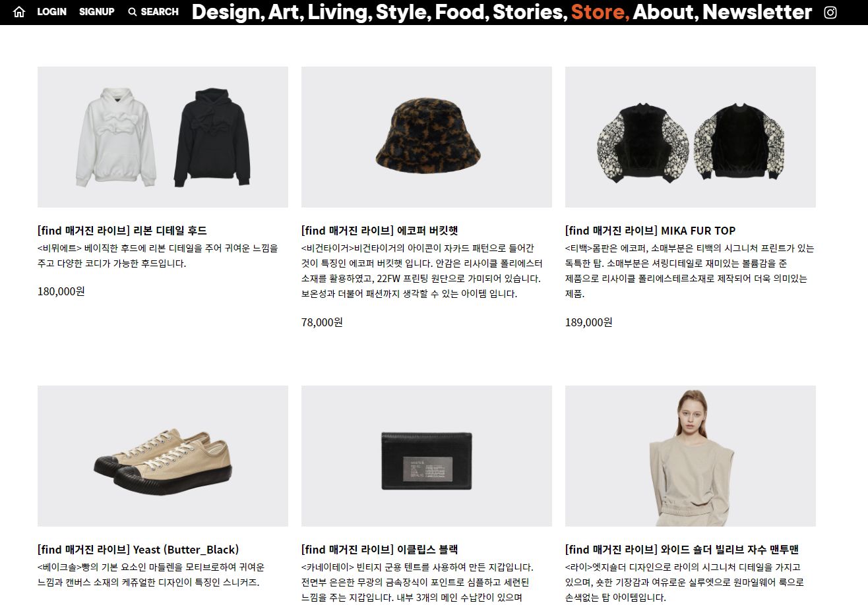View the beige wide shoulder sweatshirt thumbnail

[691, 456]
